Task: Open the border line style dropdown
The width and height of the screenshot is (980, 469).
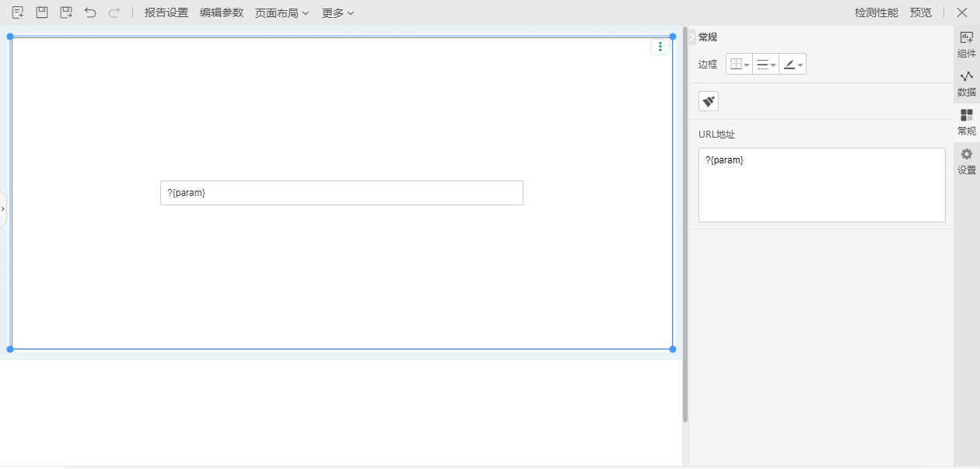Action: 766,65
